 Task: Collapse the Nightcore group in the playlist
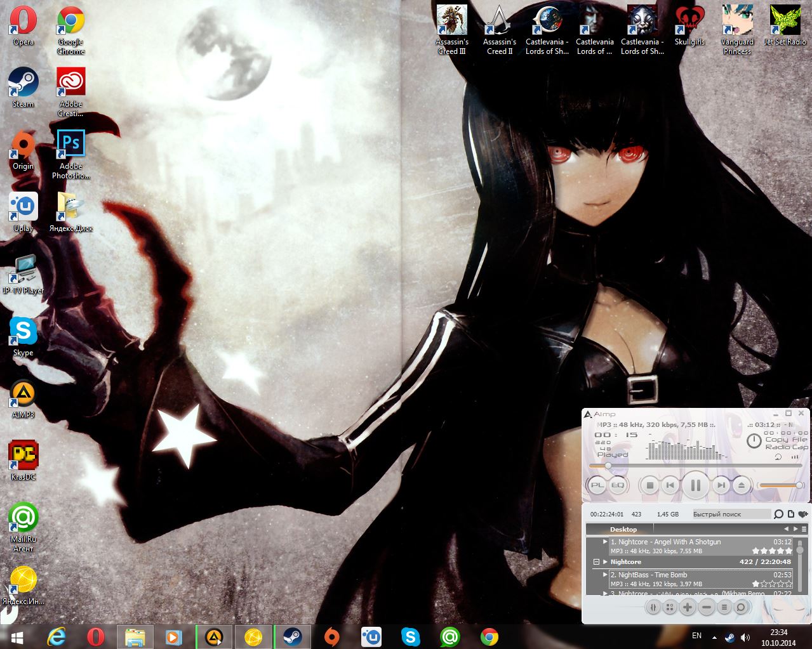pos(596,562)
